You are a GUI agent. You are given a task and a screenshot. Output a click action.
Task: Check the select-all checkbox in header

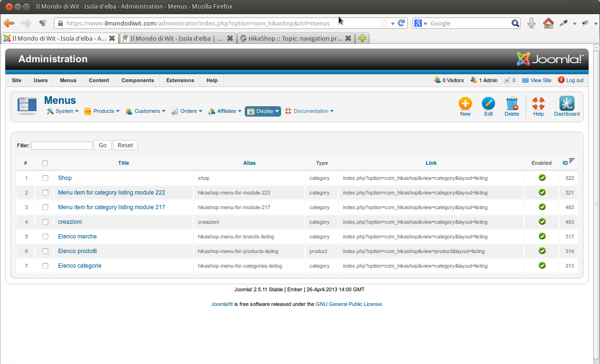tap(45, 163)
